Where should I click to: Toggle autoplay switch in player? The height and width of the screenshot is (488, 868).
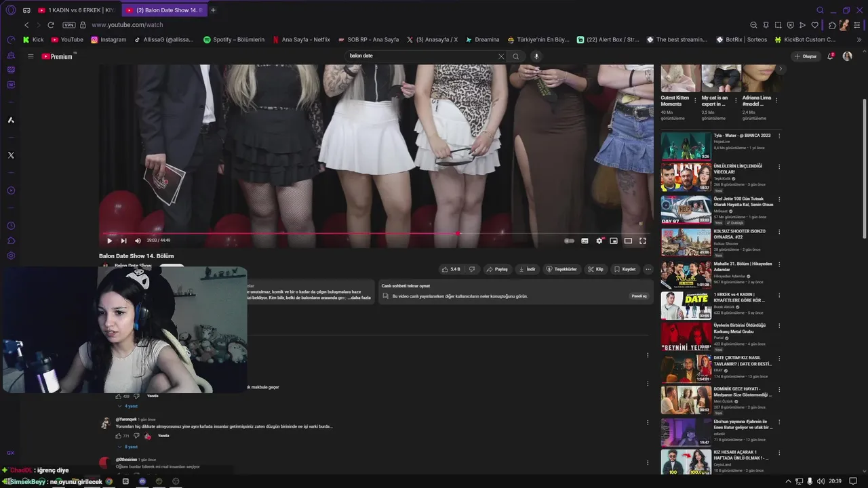point(569,241)
